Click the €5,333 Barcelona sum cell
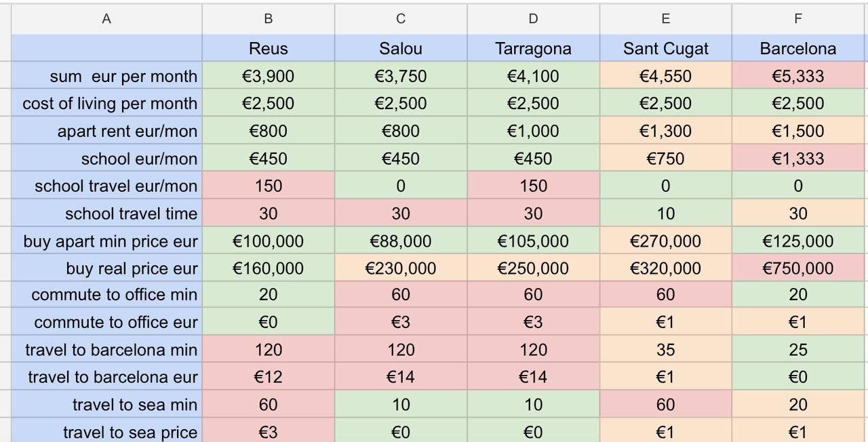868x442 pixels. coord(798,76)
